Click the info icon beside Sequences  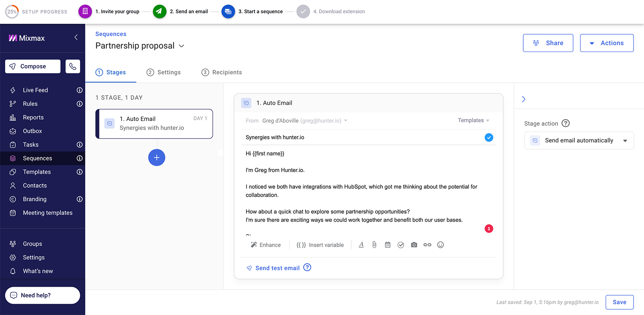coord(80,158)
